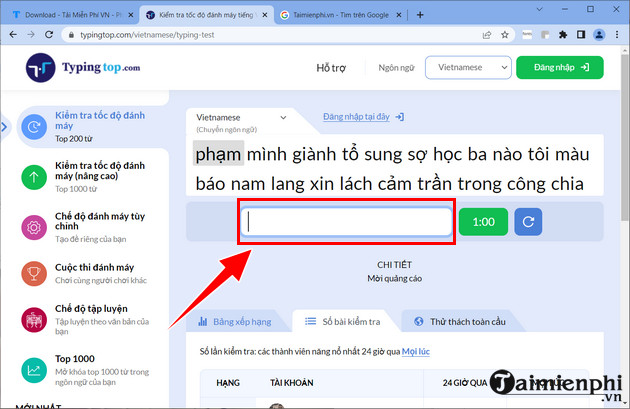The width and height of the screenshot is (630, 409).
Task: Open the Thử thách toàn cầu tab
Action: point(462,321)
